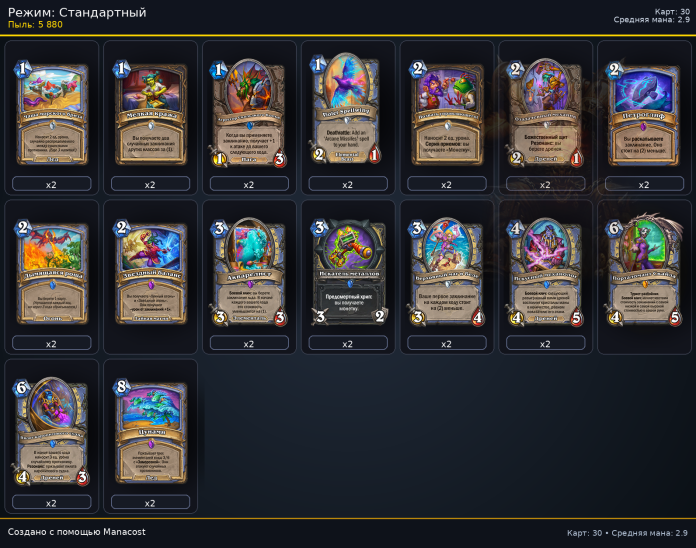Click attack icon on Искатель металлов card
This screenshot has width=696, height=548.
click(x=320, y=316)
